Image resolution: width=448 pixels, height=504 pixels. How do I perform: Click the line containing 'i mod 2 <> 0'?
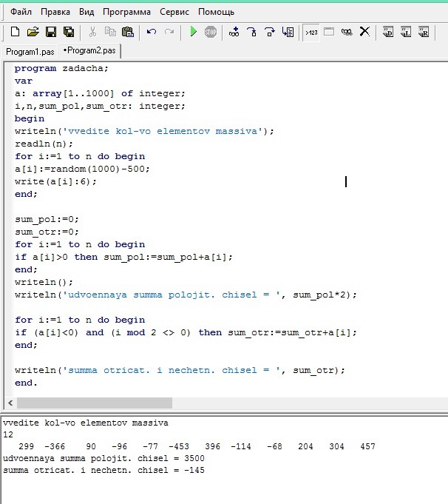(x=186, y=332)
